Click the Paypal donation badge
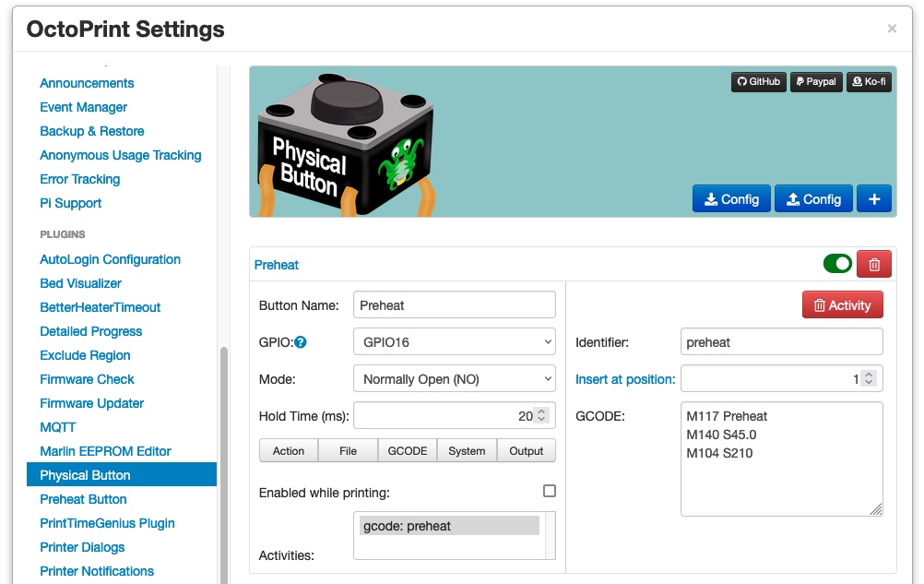Viewport: 924px width, 584px height. (x=815, y=82)
